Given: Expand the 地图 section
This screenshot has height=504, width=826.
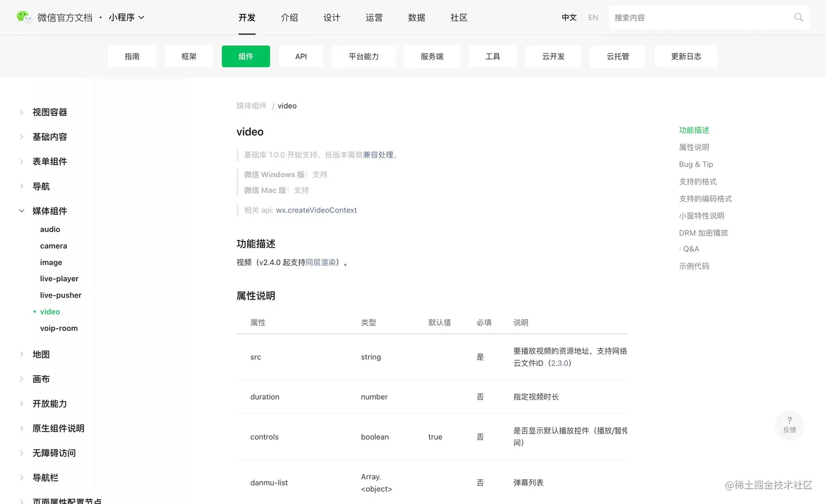Looking at the screenshot, I should coord(41,354).
